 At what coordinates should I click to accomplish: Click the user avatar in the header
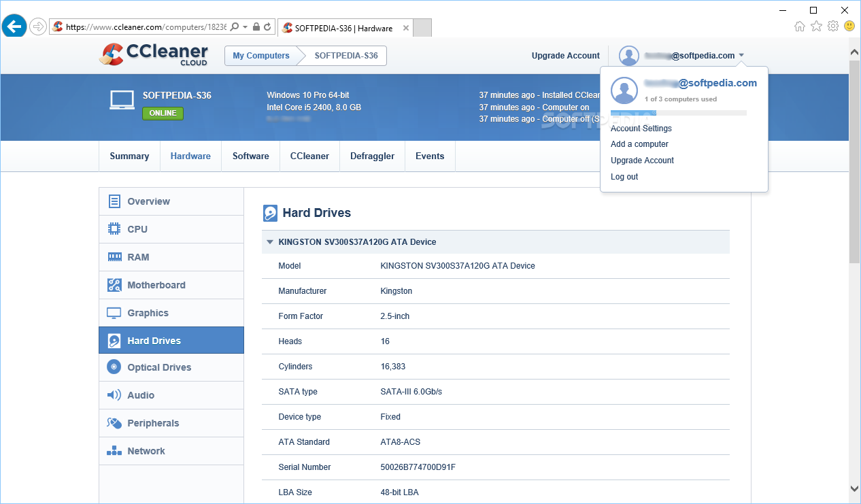pos(629,56)
